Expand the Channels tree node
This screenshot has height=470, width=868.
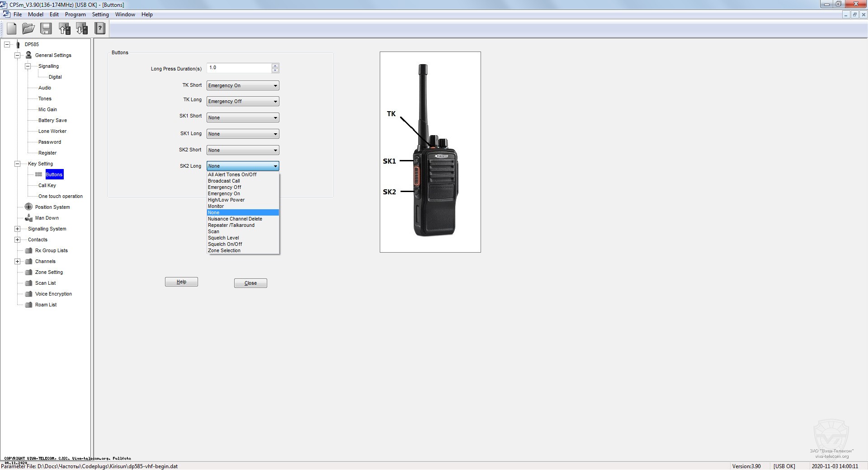[x=17, y=261]
